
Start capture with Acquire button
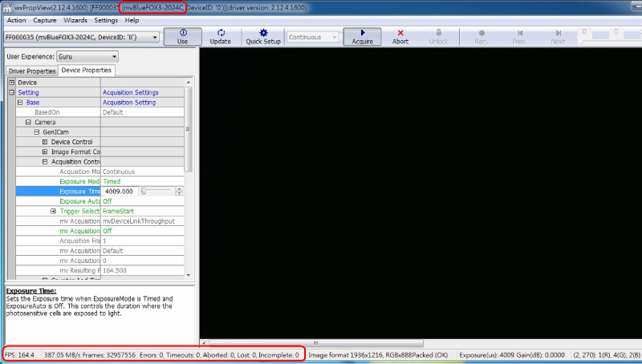[363, 37]
